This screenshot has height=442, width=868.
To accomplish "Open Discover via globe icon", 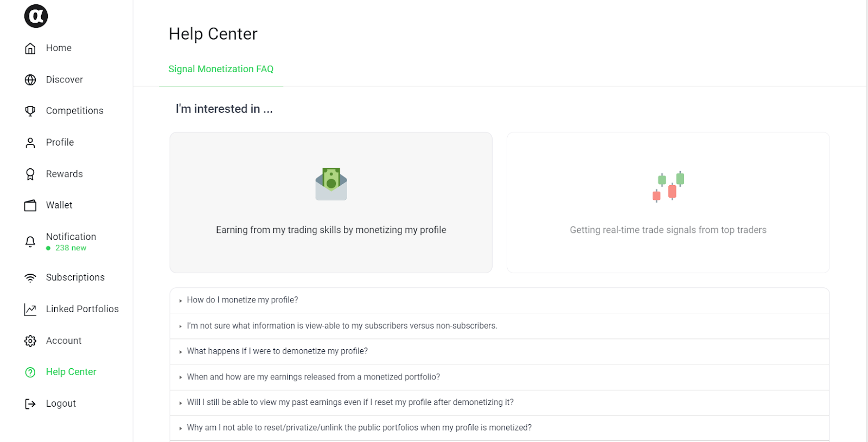I will (x=30, y=80).
